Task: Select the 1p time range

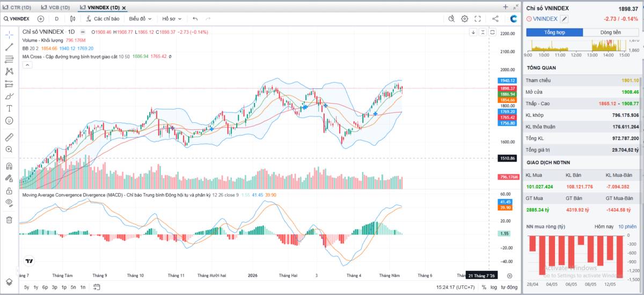Action: pyautogui.click(x=64, y=287)
